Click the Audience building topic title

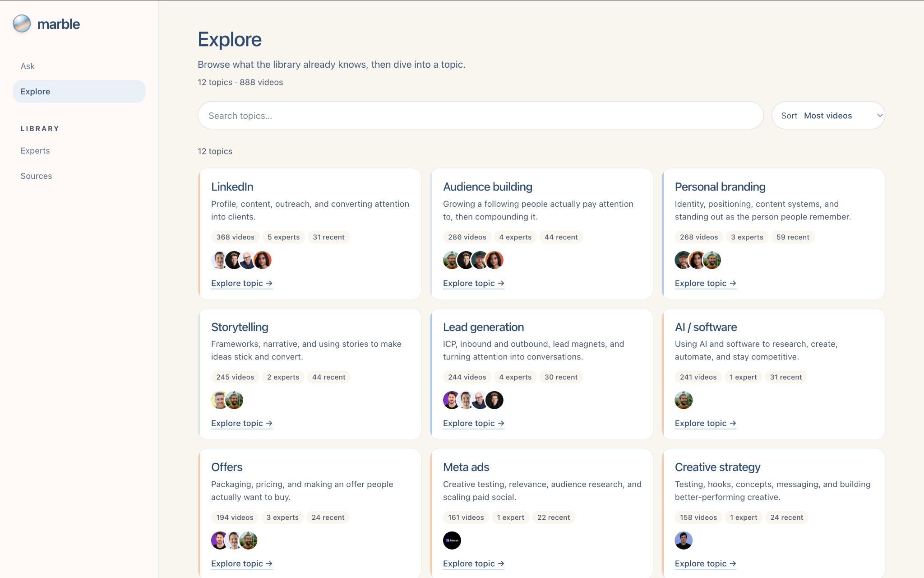click(x=487, y=186)
